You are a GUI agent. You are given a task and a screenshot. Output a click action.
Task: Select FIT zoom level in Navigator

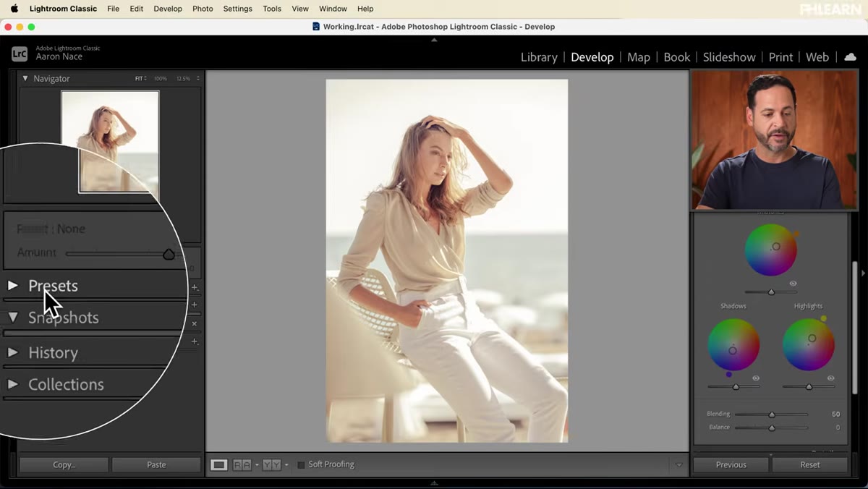point(140,78)
